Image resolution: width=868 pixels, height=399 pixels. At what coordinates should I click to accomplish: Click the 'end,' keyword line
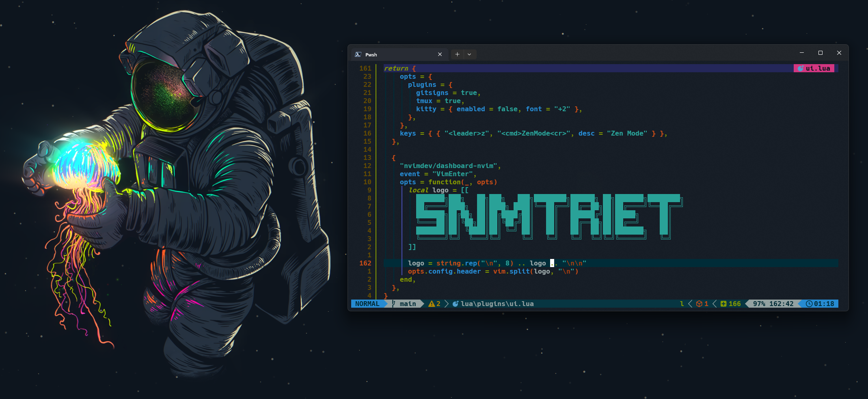click(408, 279)
